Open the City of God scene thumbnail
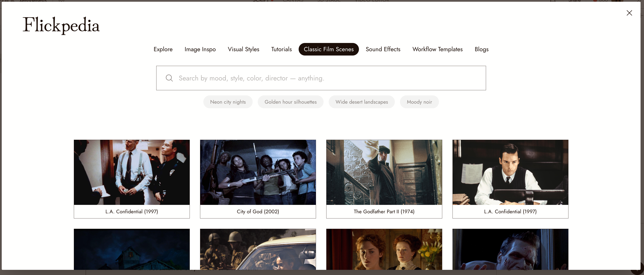This screenshot has height=275, width=644. [x=258, y=172]
